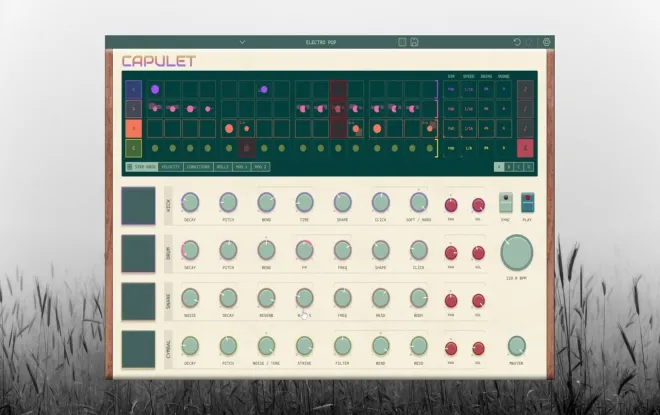660x415 pixels.
Task: Toggle the second step of the purple kick row
Action: coord(173,89)
